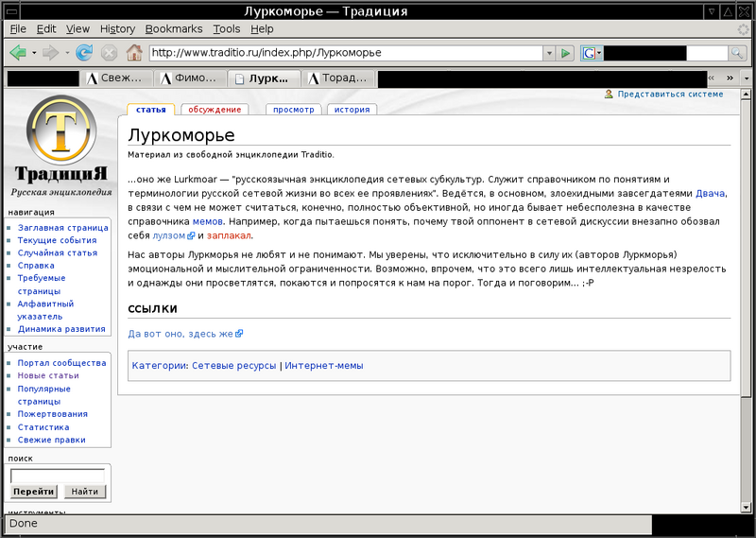The height and width of the screenshot is (538, 756).
Task: Go back with the green Back arrow
Action: pos(18,53)
